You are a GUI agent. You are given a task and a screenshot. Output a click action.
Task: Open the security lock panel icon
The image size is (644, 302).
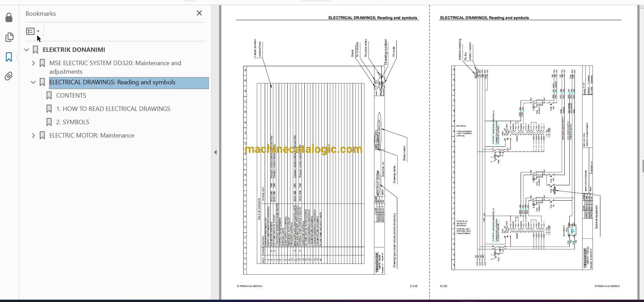pos(9,17)
